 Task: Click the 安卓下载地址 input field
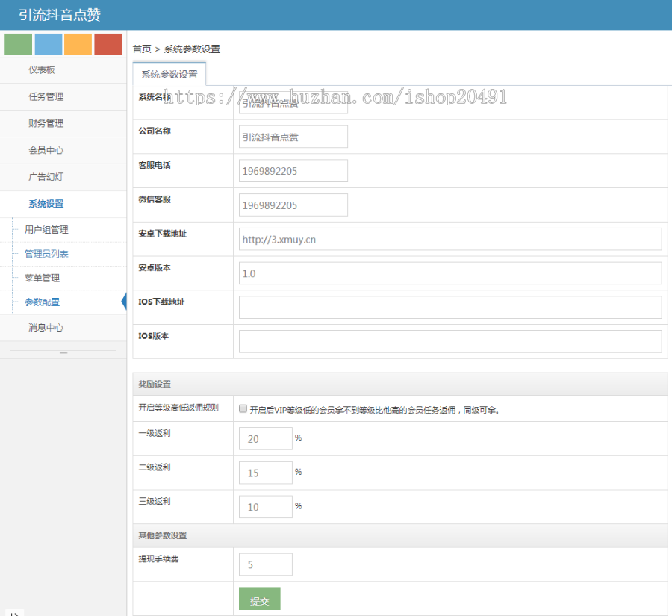coord(450,239)
